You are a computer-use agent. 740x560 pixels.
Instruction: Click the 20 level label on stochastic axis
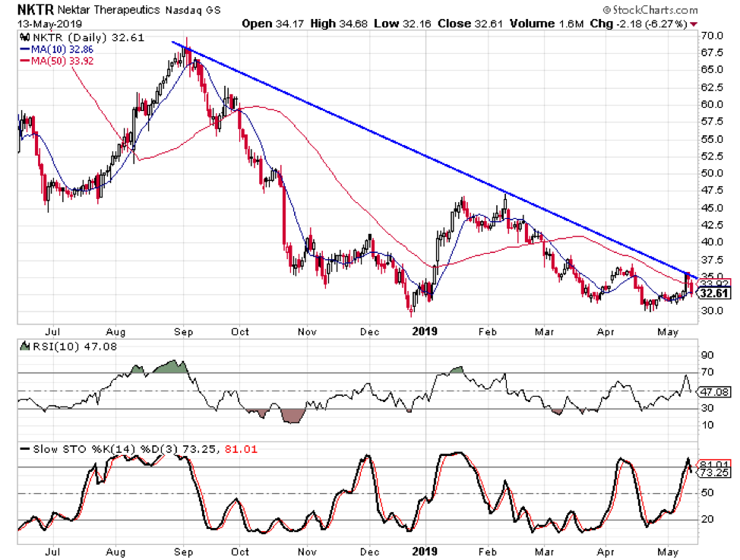pyautogui.click(x=707, y=520)
